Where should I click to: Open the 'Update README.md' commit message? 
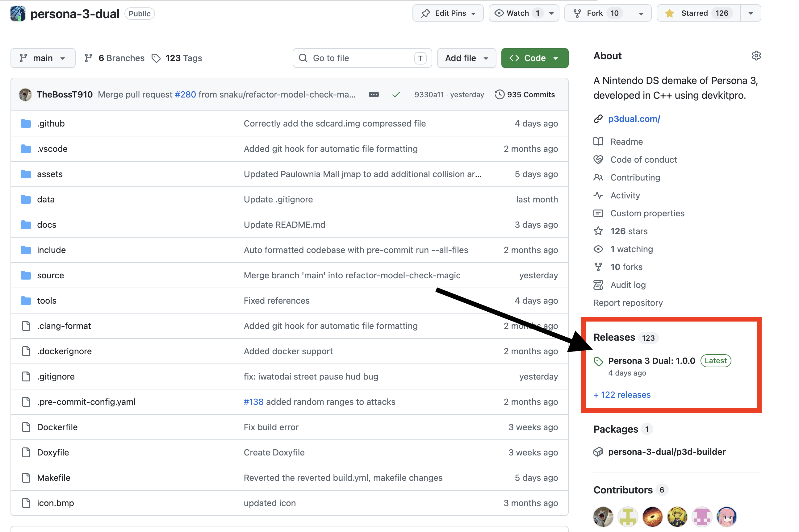284,225
